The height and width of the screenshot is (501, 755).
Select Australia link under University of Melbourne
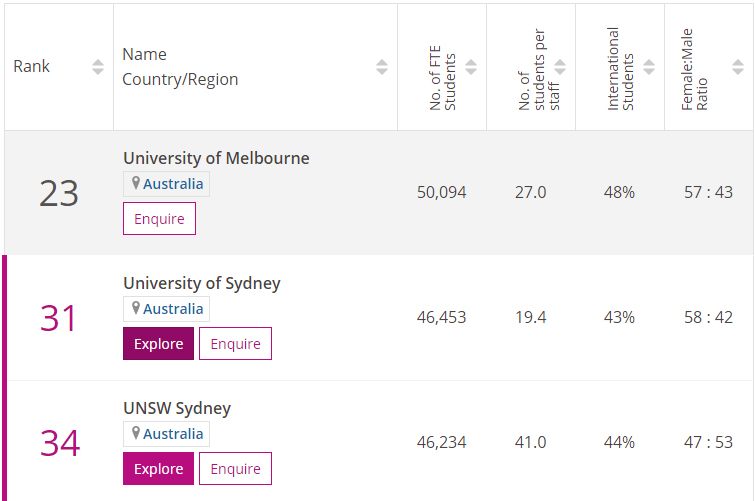[x=173, y=184]
